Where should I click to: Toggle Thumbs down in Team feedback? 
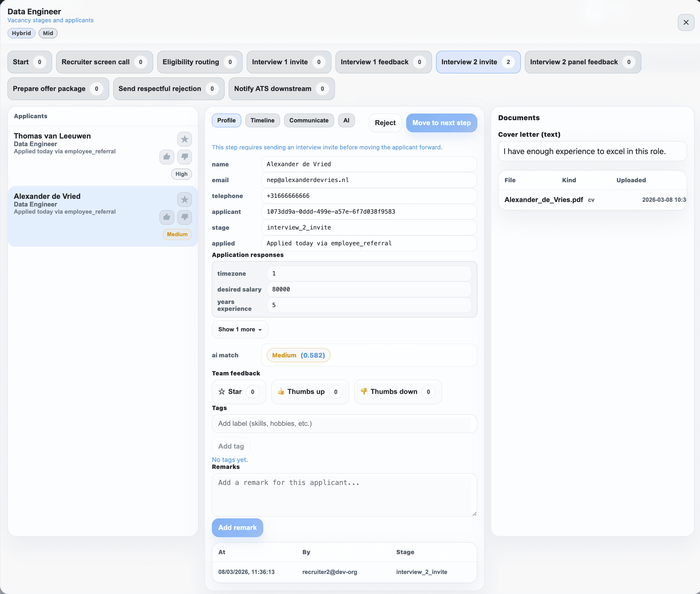pos(397,392)
